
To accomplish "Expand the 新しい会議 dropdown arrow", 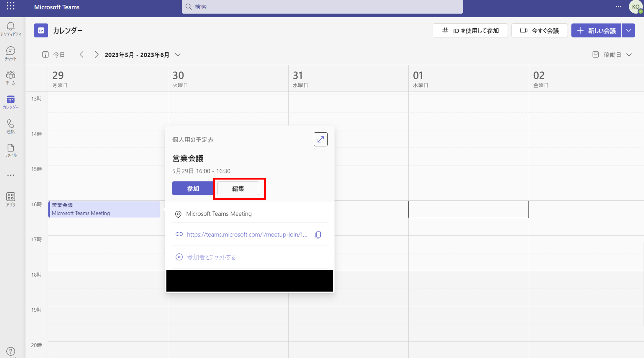I will [628, 30].
